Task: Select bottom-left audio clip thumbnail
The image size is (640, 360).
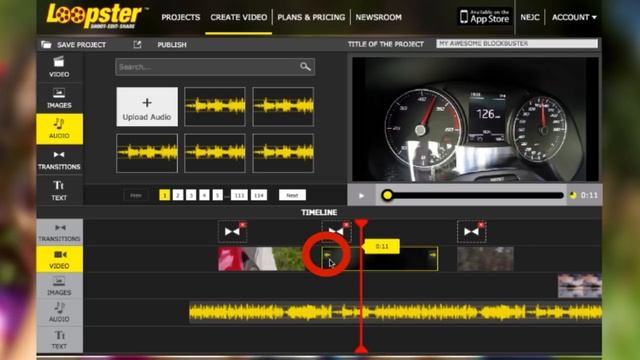Action: 147,153
